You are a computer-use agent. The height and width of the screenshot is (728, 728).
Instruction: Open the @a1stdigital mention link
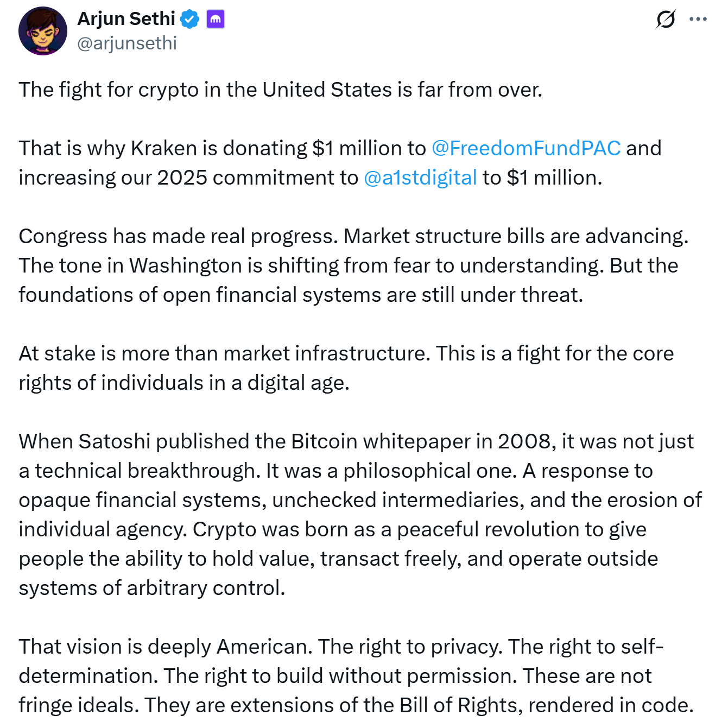click(420, 178)
